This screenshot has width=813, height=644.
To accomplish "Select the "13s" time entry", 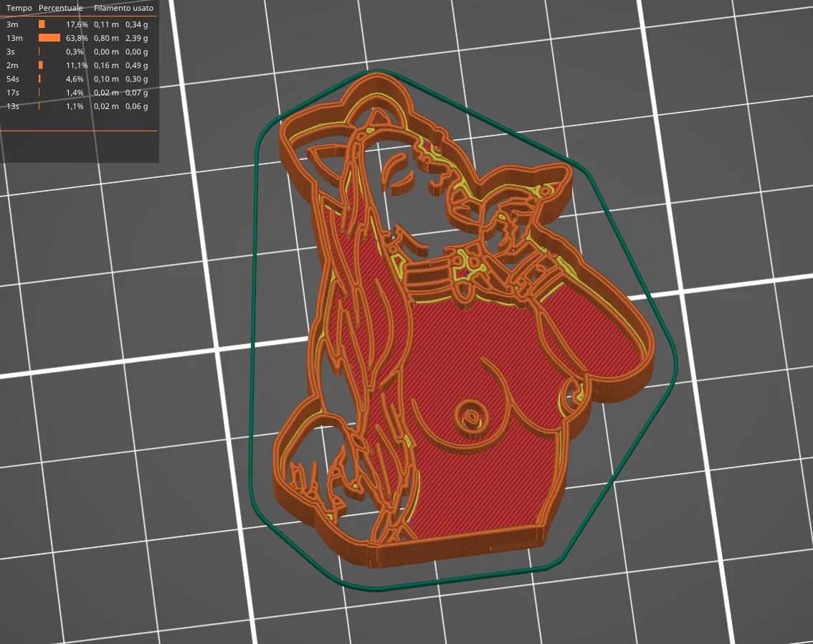I will coord(12,105).
